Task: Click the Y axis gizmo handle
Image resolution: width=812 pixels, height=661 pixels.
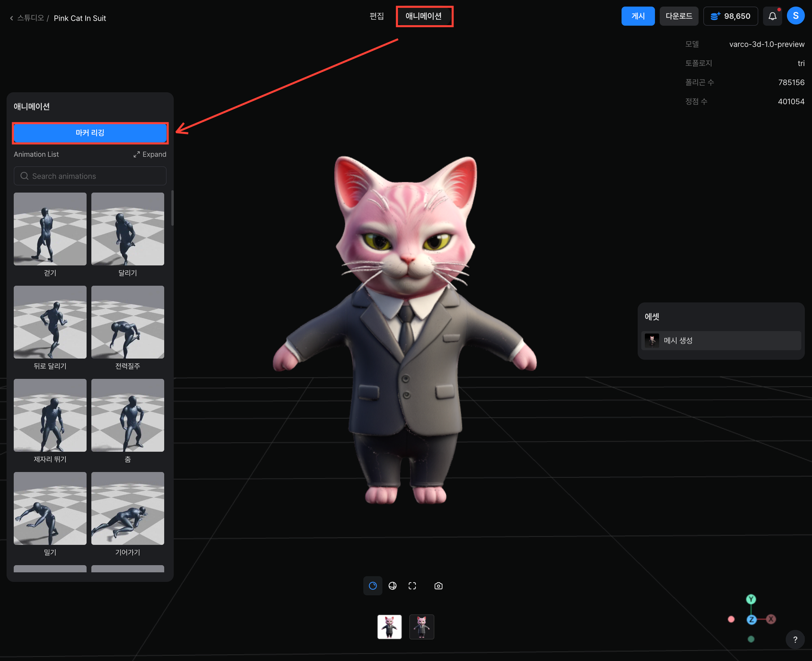Action: (x=751, y=599)
